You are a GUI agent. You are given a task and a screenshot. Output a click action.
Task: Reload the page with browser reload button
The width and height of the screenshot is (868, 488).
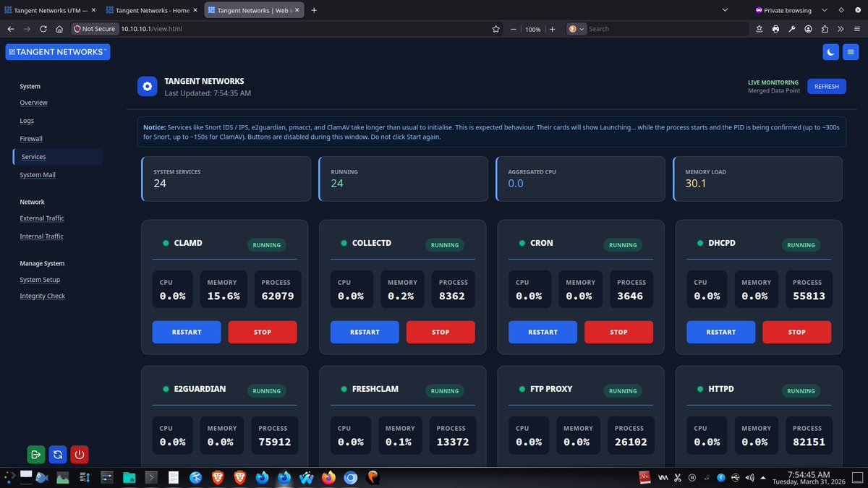[x=43, y=29]
